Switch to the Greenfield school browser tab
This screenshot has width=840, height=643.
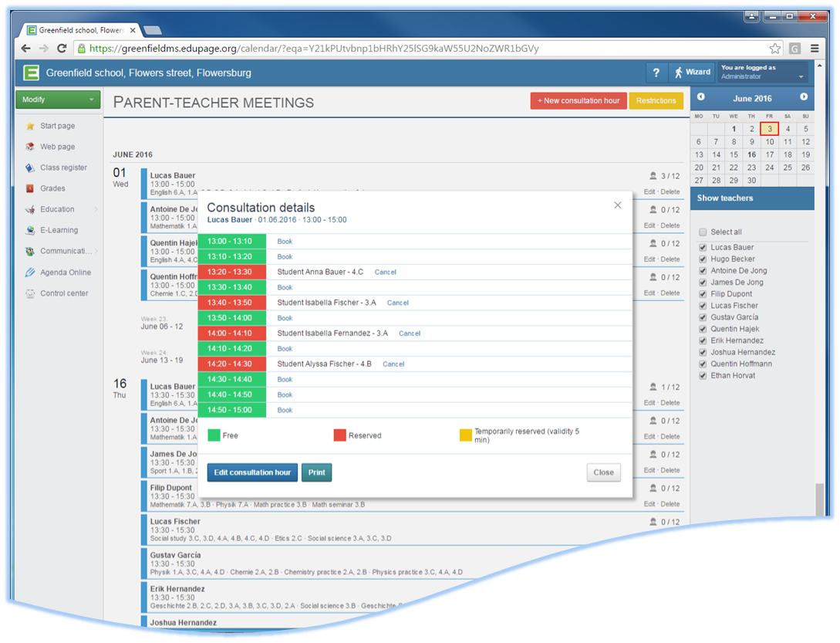[81, 30]
